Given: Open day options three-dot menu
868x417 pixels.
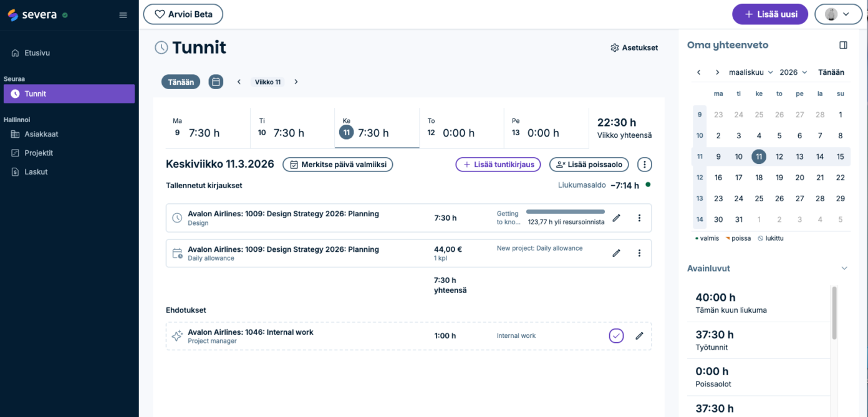Looking at the screenshot, I should click(644, 165).
